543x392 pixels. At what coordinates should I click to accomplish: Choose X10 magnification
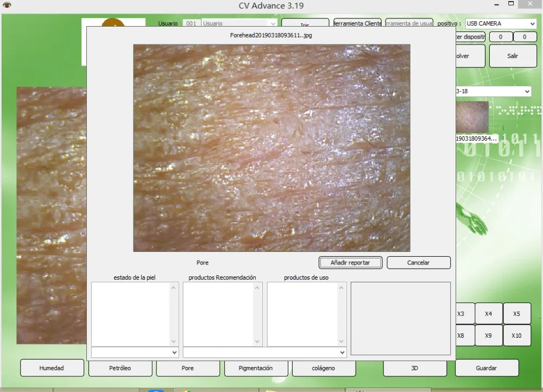(517, 335)
